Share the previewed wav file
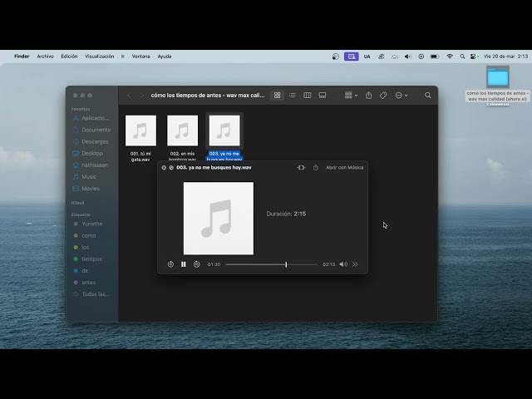Image resolution: width=532 pixels, height=399 pixels. click(x=316, y=168)
